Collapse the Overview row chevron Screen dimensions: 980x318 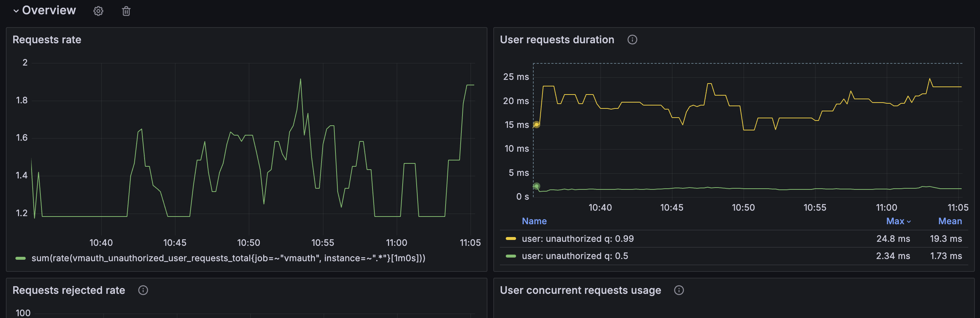[16, 11]
